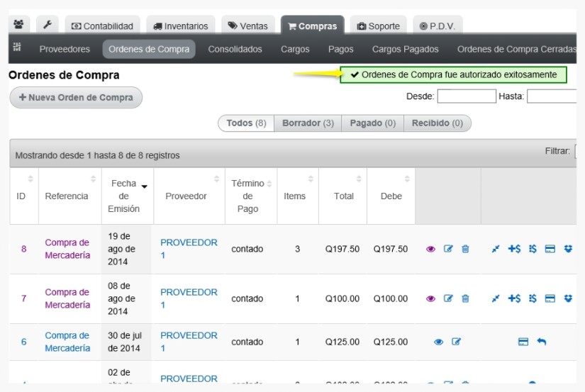Click the credit card payment icon for order 8
This screenshot has width=585, height=392.
pyautogui.click(x=550, y=249)
